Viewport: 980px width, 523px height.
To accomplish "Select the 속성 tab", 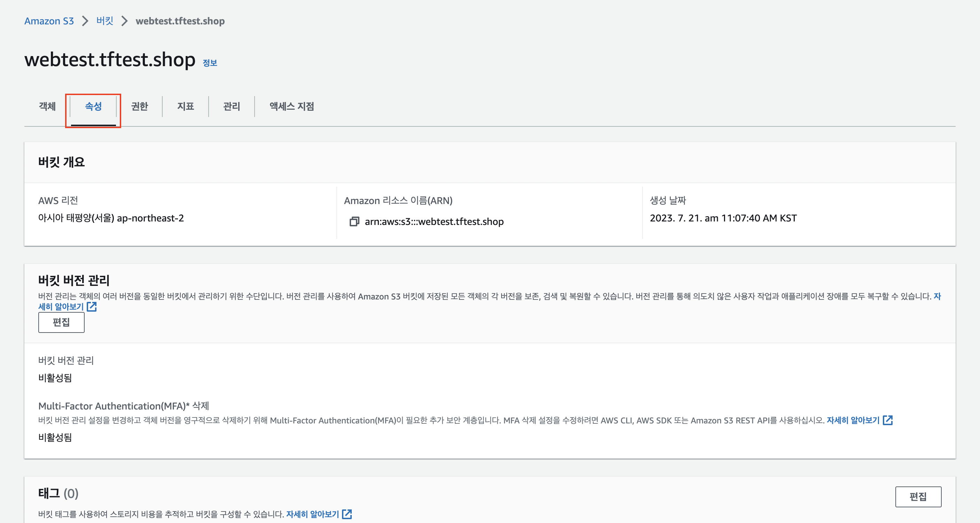I will (93, 106).
